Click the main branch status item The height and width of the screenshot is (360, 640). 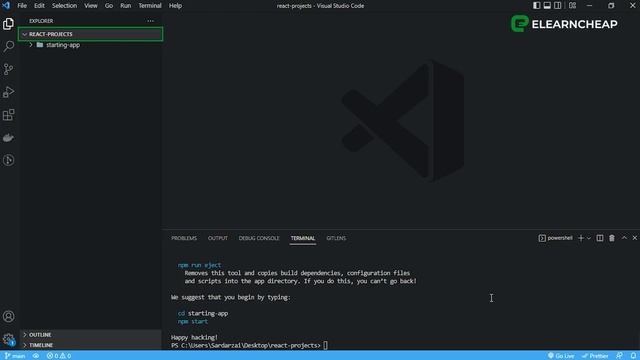tap(15, 356)
